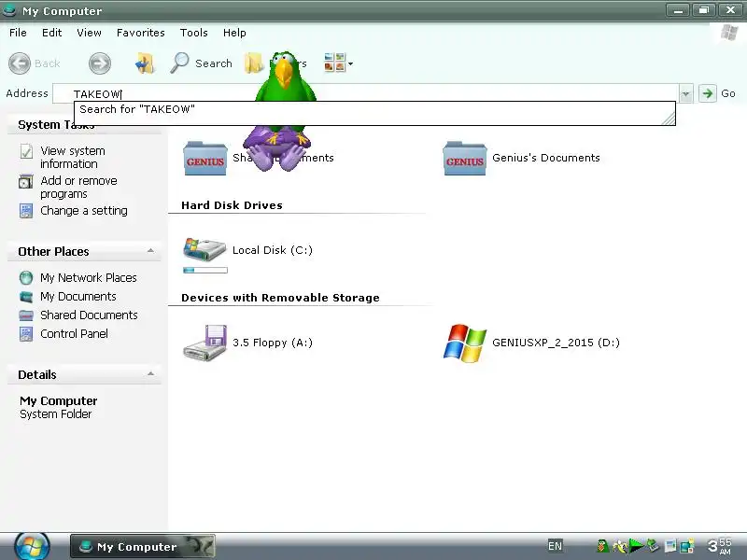
Task: Click the suggestion list resize grip
Action: (x=669, y=119)
